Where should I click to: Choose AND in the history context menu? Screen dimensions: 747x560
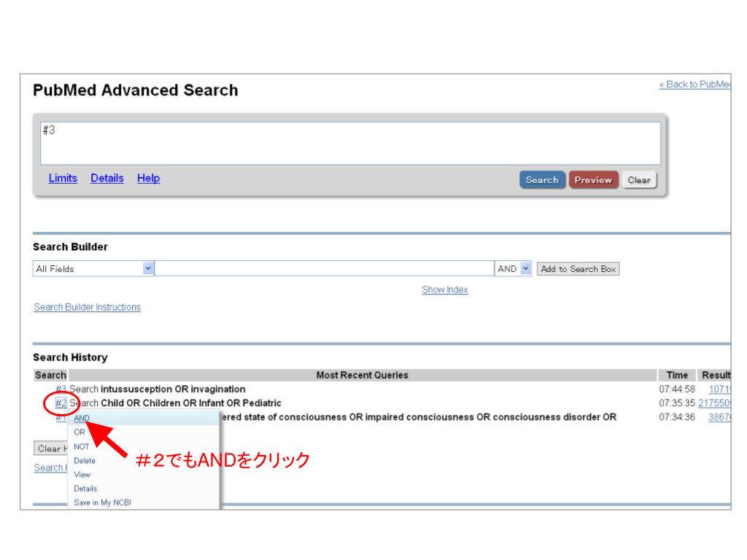click(x=82, y=418)
